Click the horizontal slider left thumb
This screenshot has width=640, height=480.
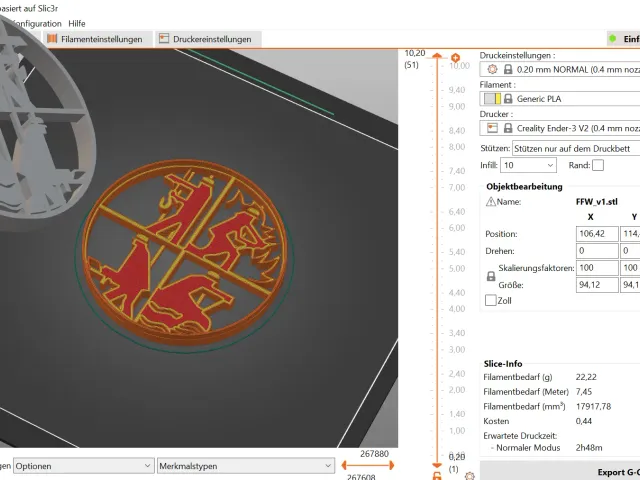point(344,465)
